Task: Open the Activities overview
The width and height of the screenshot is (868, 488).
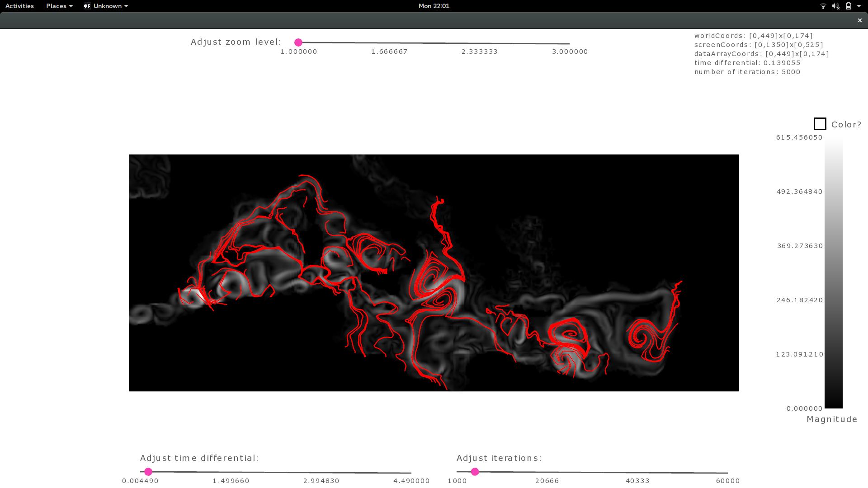Action: 19,6
